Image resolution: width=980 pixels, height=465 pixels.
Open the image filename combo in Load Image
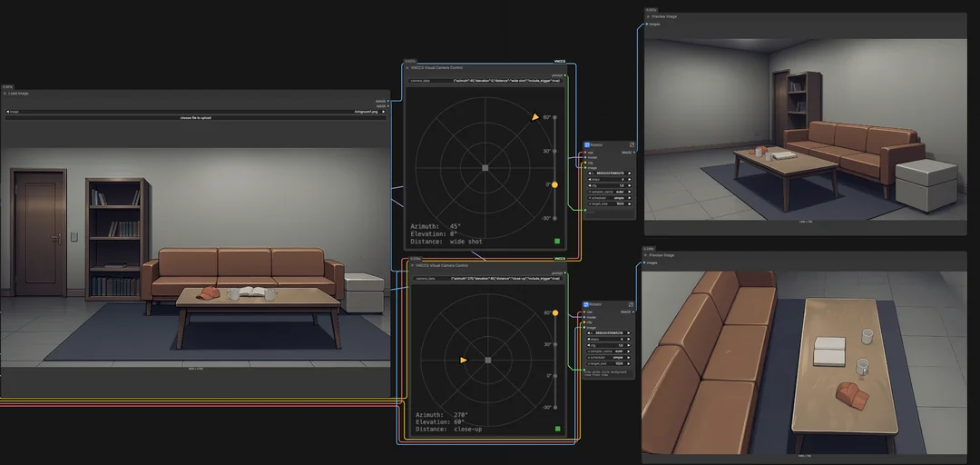click(x=196, y=112)
